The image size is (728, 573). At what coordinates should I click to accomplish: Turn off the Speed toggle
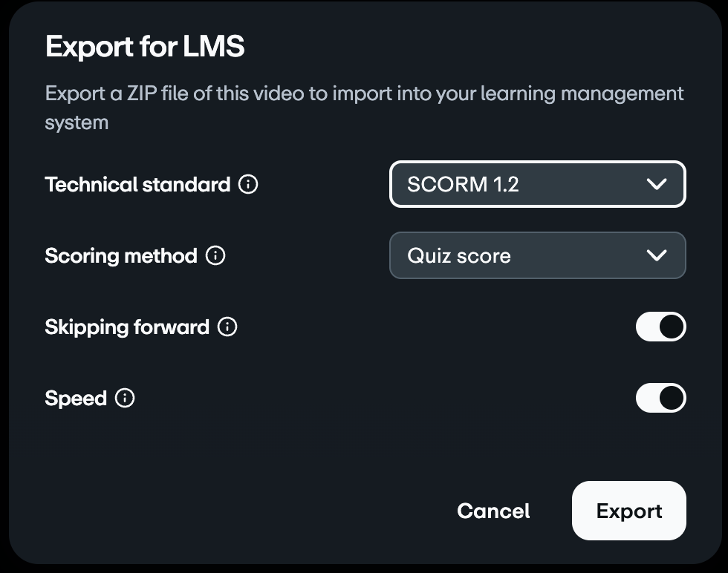(x=660, y=398)
